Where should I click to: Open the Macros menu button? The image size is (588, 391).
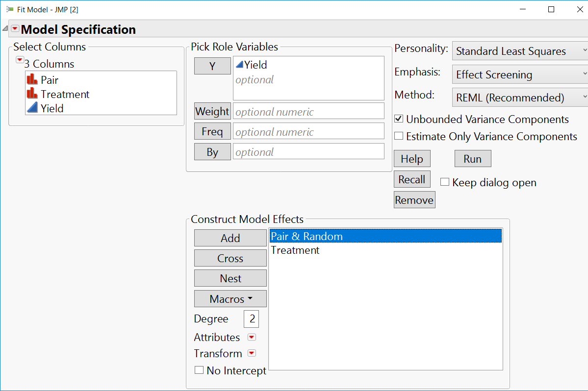pos(230,299)
